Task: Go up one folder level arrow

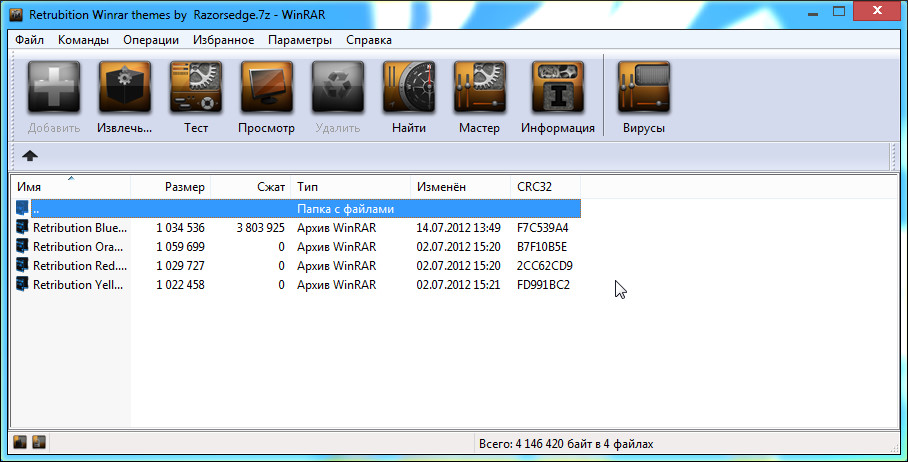Action: point(30,155)
